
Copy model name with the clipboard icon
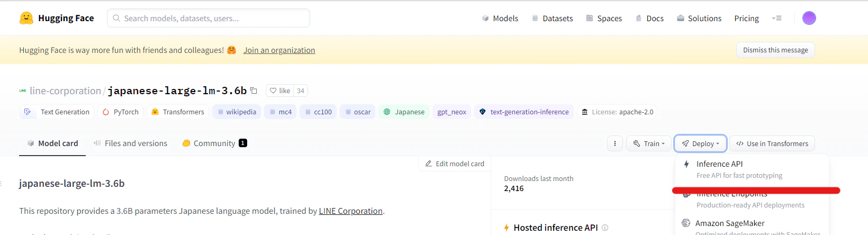point(254,91)
